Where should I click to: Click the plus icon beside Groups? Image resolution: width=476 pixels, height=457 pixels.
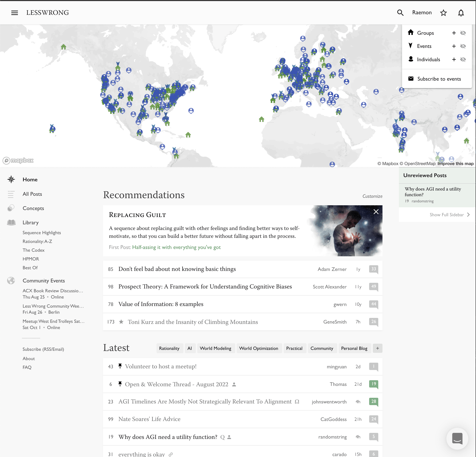coord(454,33)
